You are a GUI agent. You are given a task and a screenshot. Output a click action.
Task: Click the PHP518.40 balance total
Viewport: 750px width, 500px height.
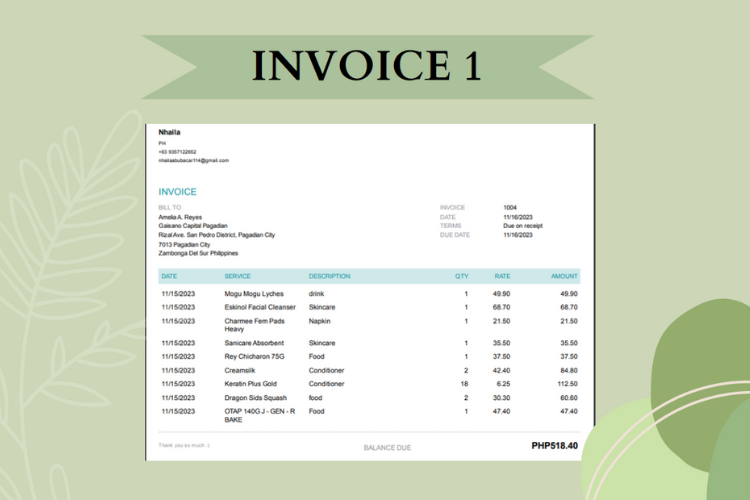coord(554,446)
